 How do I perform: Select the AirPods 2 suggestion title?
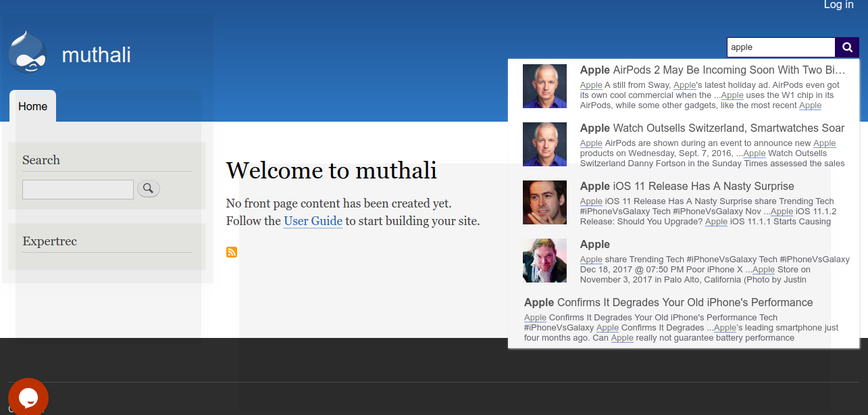(709, 70)
